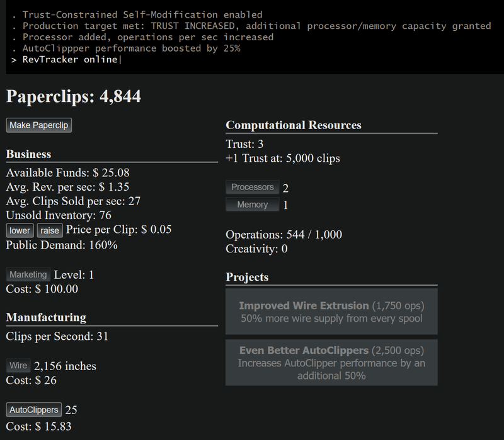Click the Trust level readout

[244, 144]
